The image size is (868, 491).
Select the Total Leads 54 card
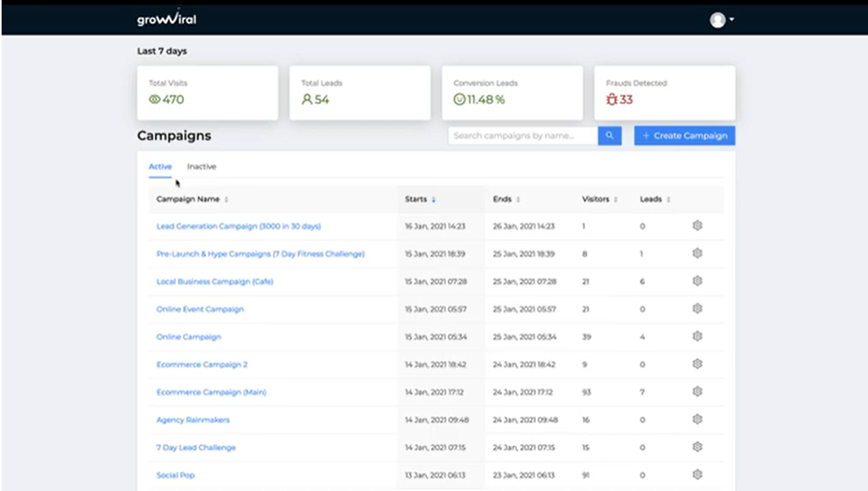(360, 93)
